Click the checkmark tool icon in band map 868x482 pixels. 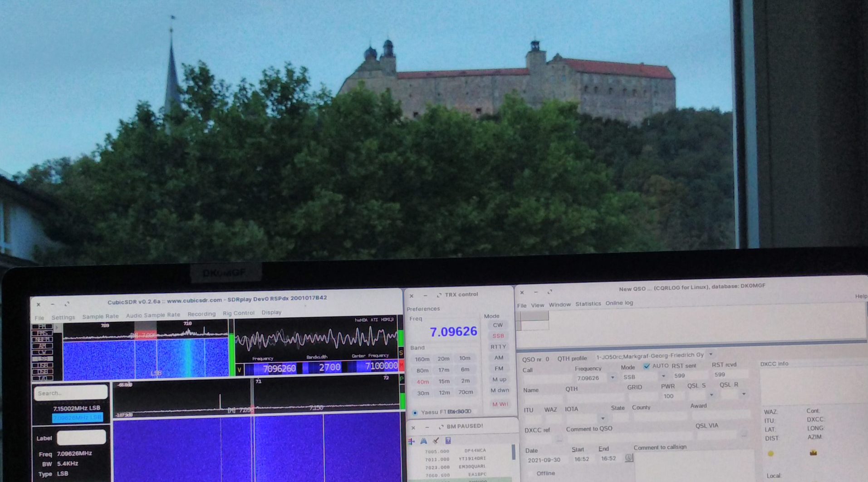click(436, 441)
